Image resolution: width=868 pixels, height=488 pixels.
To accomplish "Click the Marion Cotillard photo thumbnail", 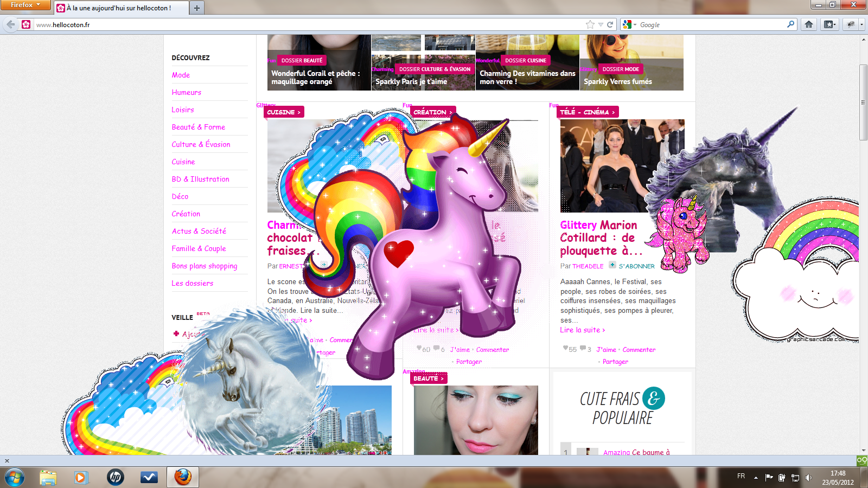I will point(622,166).
